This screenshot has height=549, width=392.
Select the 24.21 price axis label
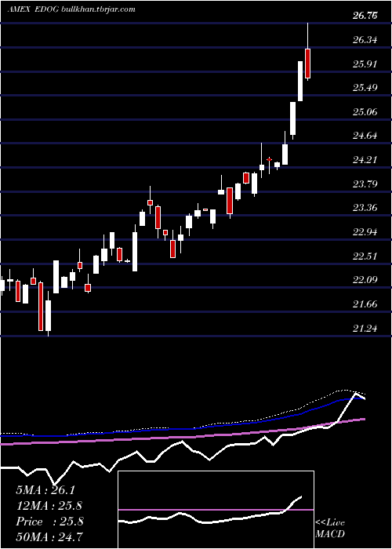coord(365,160)
